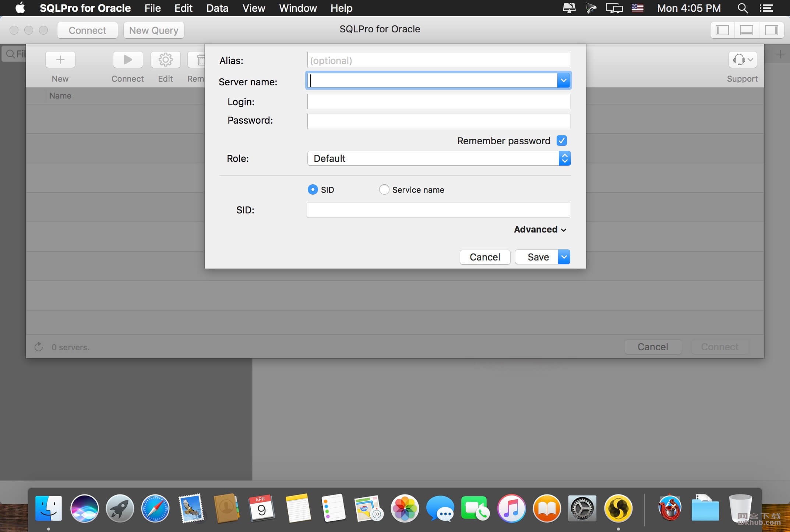Open the Role dropdown showing Default
The image size is (790, 532).
click(x=439, y=158)
